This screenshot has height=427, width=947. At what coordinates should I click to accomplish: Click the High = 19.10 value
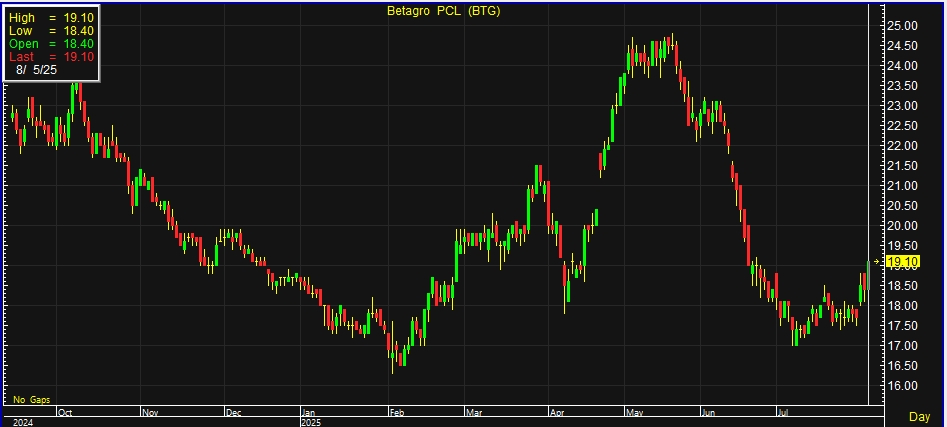point(51,18)
